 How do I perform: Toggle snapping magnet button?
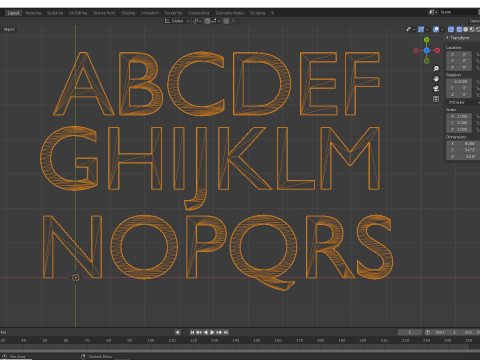(x=207, y=21)
